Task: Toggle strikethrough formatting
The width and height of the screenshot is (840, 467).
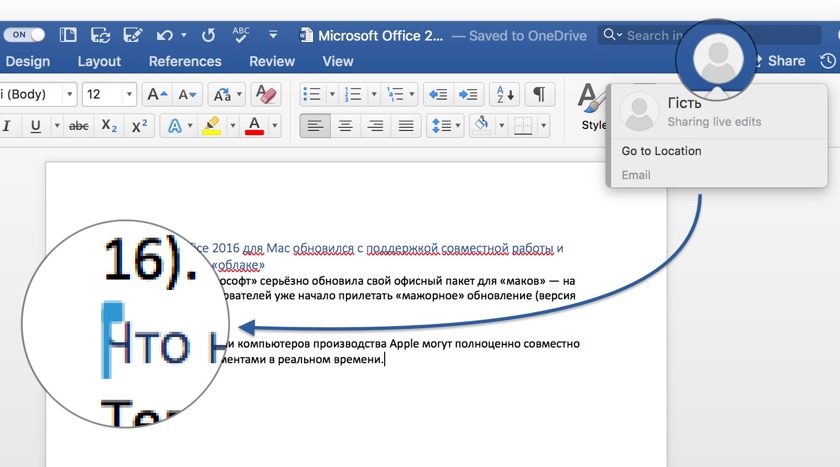Action: (x=77, y=126)
